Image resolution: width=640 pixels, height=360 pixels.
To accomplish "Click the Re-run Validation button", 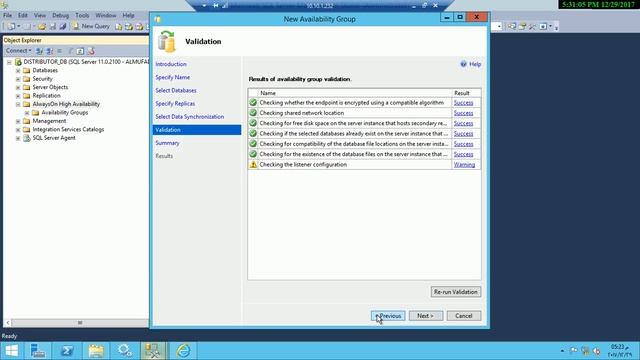I will [x=456, y=292].
